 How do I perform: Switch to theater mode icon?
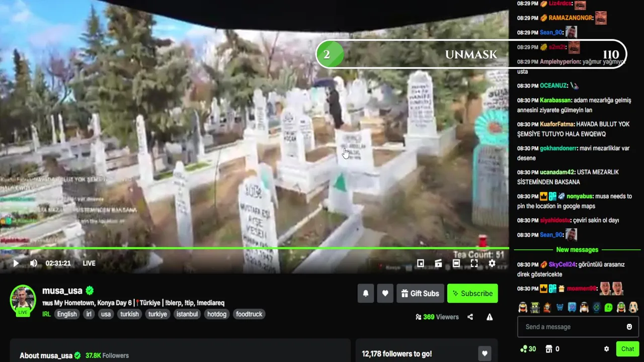[456, 263]
